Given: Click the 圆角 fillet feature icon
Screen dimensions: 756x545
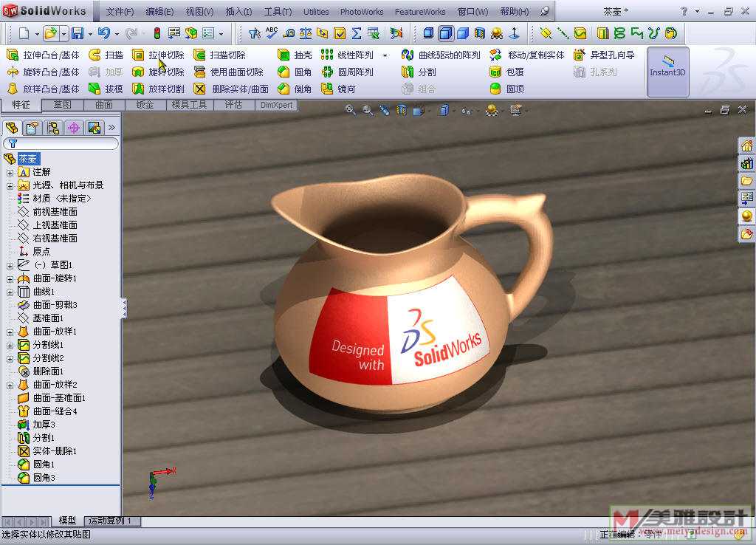Looking at the screenshot, I should point(283,72).
